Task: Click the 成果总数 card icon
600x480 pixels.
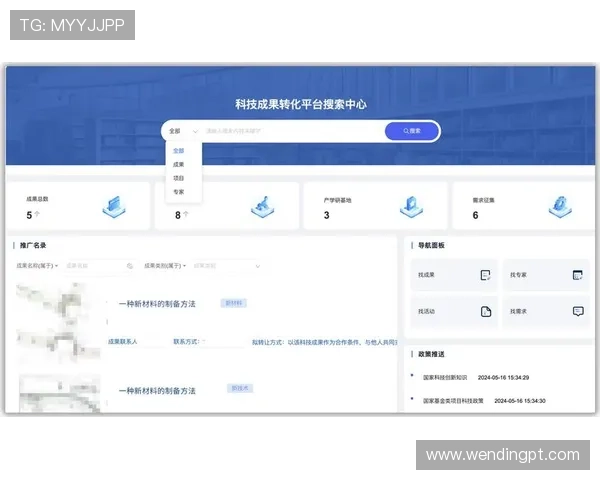Action: pyautogui.click(x=114, y=207)
